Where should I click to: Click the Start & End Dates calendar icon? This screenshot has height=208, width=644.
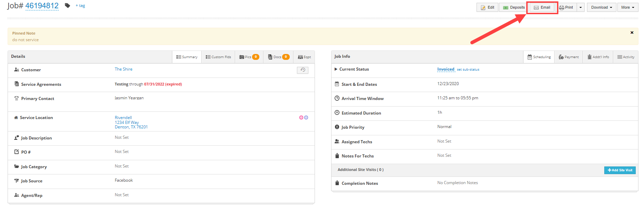click(337, 84)
